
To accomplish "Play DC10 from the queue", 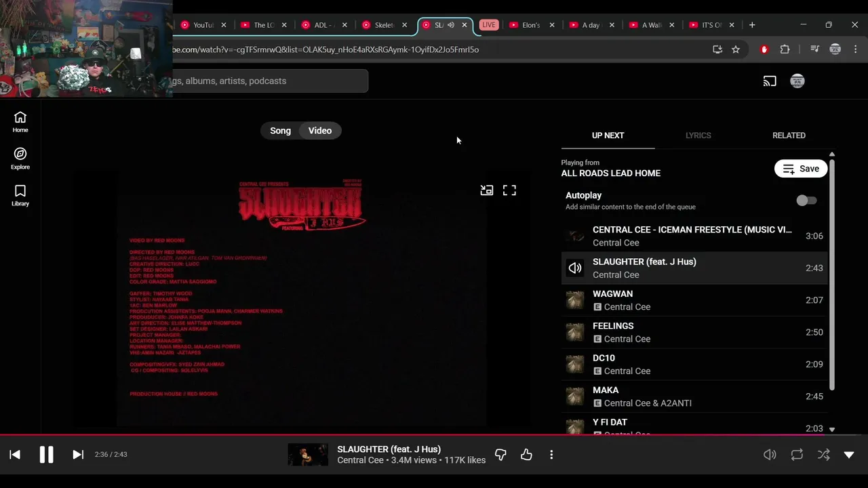I will click(694, 364).
